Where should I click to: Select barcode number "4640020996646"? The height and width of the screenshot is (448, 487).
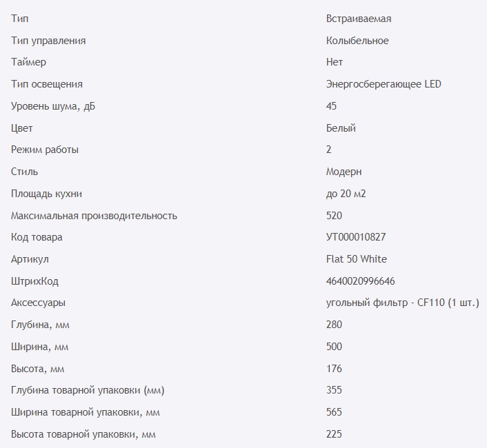click(360, 281)
